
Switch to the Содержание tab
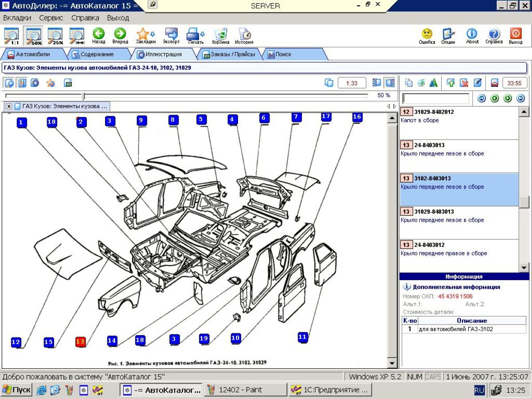click(97, 55)
